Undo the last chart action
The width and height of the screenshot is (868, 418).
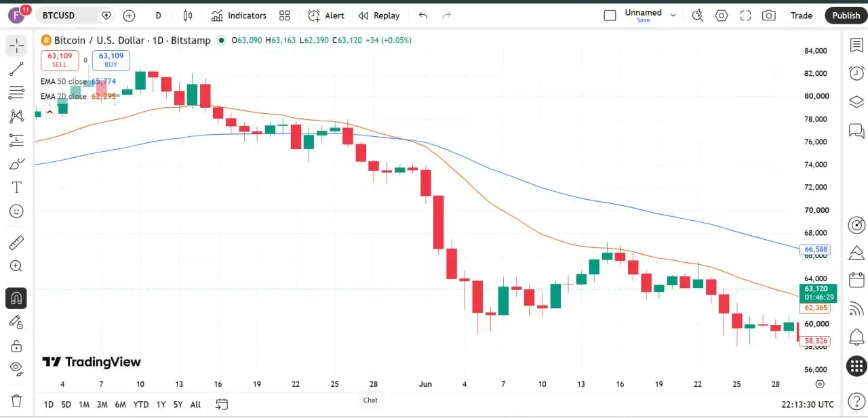click(x=423, y=15)
